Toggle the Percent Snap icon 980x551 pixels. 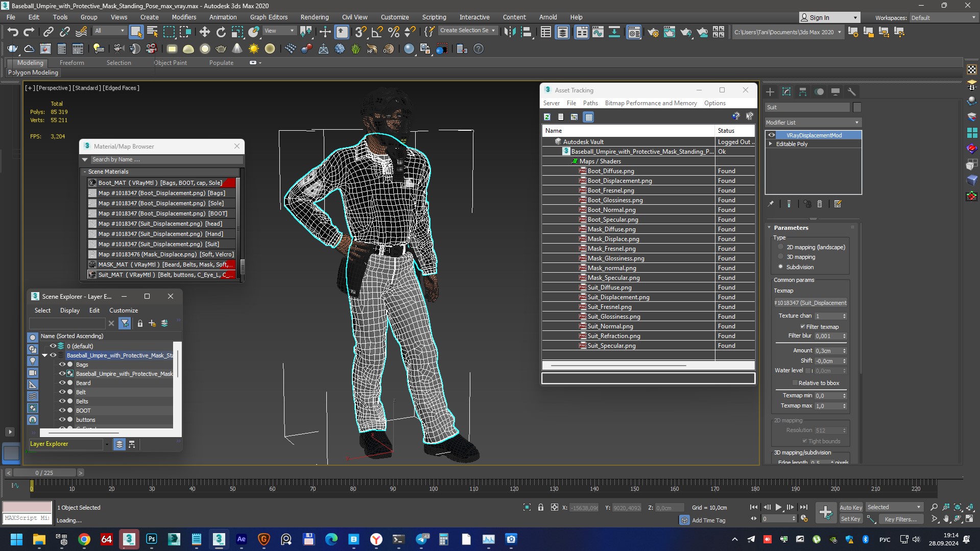[394, 32]
